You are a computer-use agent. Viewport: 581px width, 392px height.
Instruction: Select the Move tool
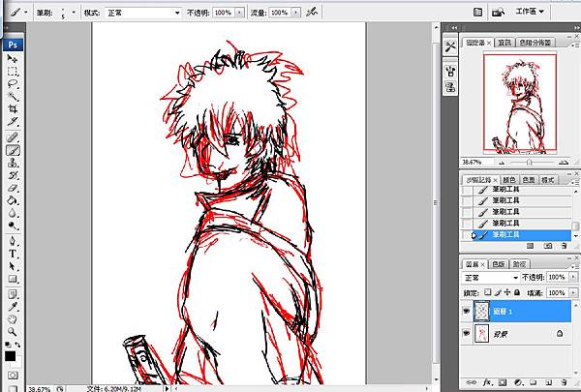coord(13,58)
